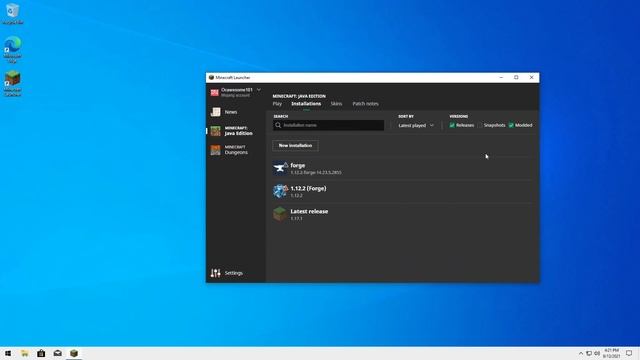Screen dimensions: 640x360
Task: Click the Latest release grass block icon
Action: tap(280, 214)
